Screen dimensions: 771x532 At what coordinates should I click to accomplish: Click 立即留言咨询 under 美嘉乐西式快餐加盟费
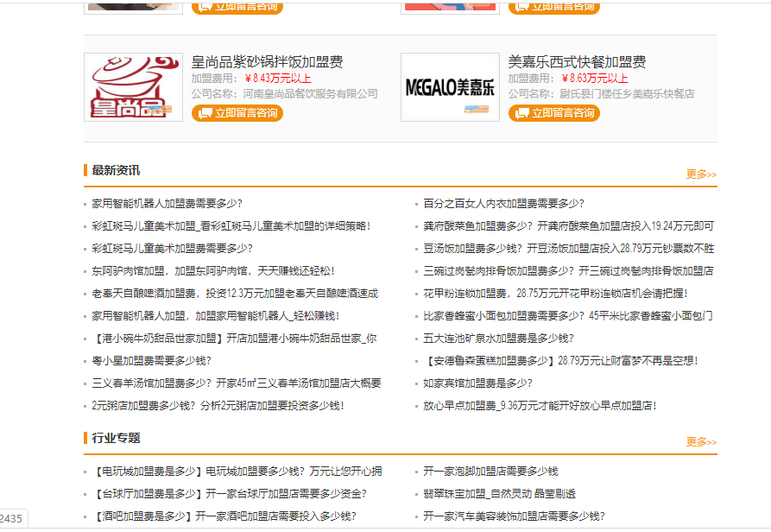[554, 113]
